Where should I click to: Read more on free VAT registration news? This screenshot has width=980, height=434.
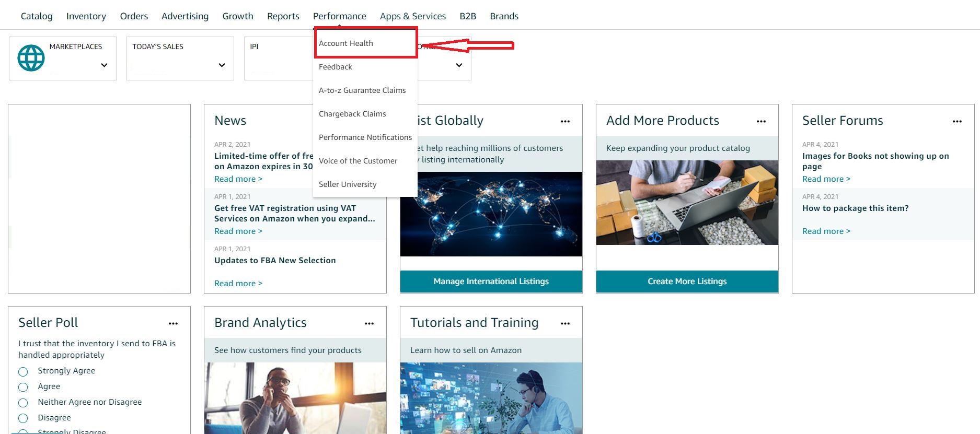click(238, 231)
